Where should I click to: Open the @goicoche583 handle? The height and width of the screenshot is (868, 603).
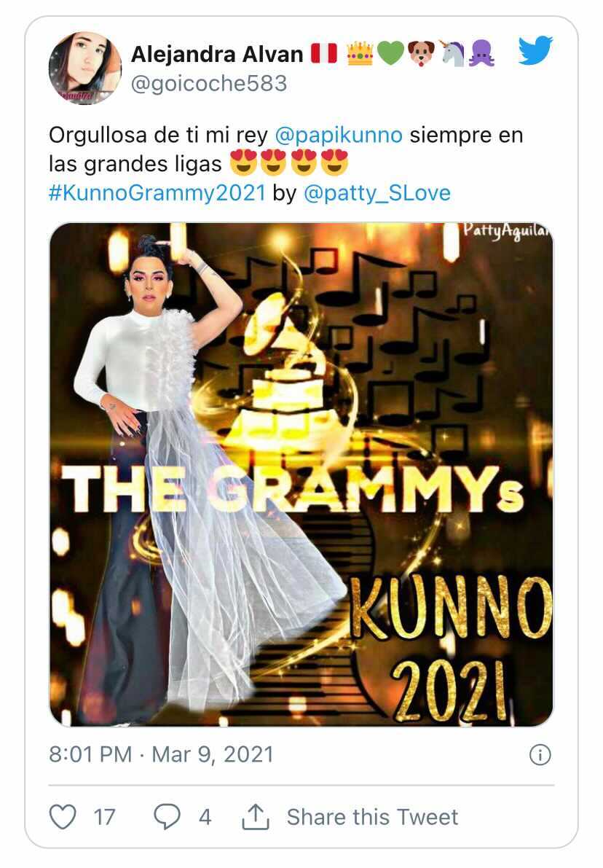pos(208,84)
